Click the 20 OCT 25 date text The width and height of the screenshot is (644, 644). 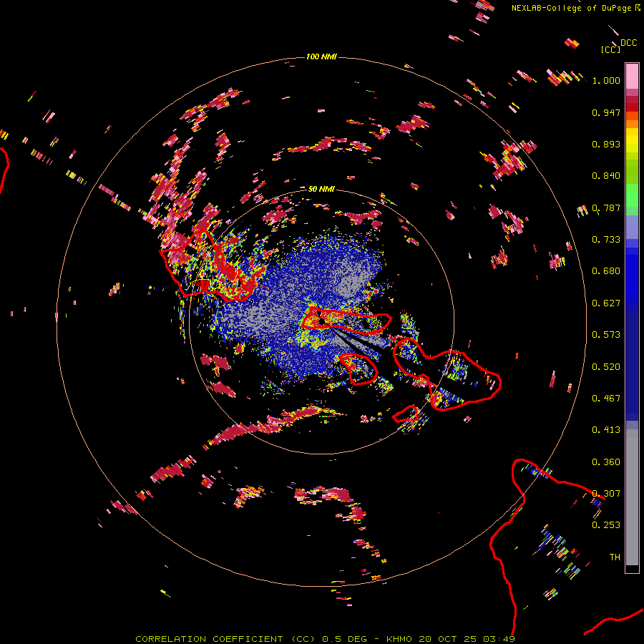point(448,639)
